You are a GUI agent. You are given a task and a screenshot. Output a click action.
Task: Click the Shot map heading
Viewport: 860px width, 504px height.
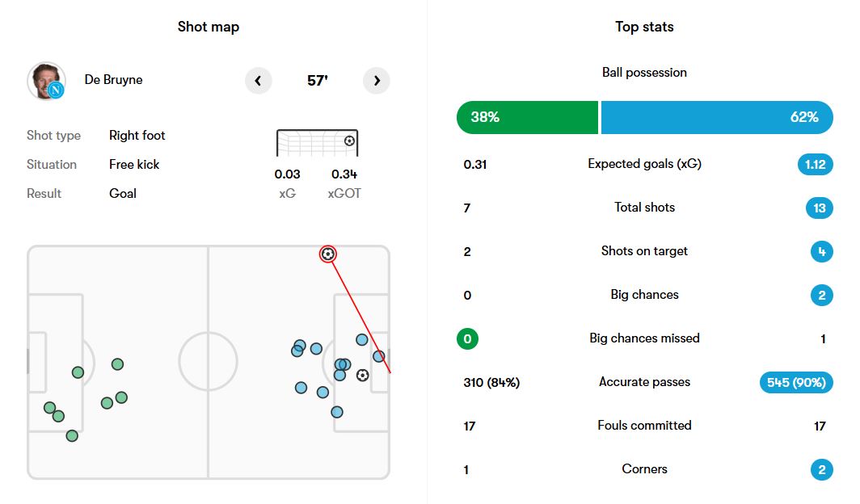pyautogui.click(x=209, y=27)
